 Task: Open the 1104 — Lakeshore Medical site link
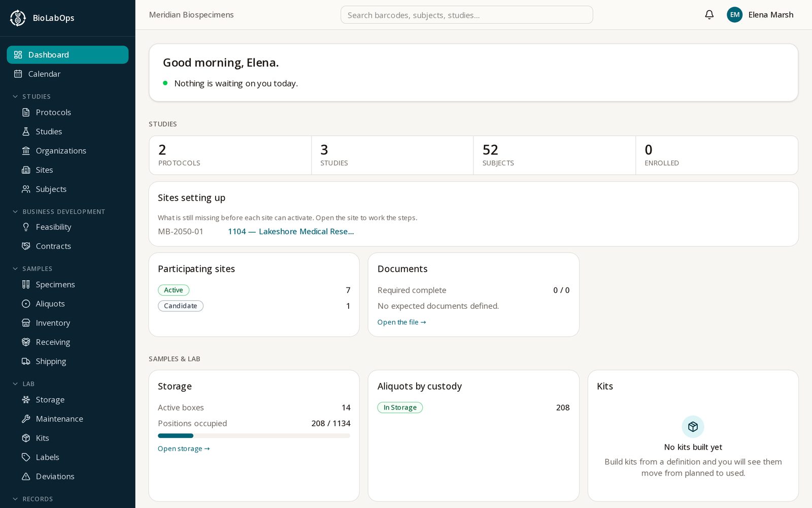click(291, 232)
